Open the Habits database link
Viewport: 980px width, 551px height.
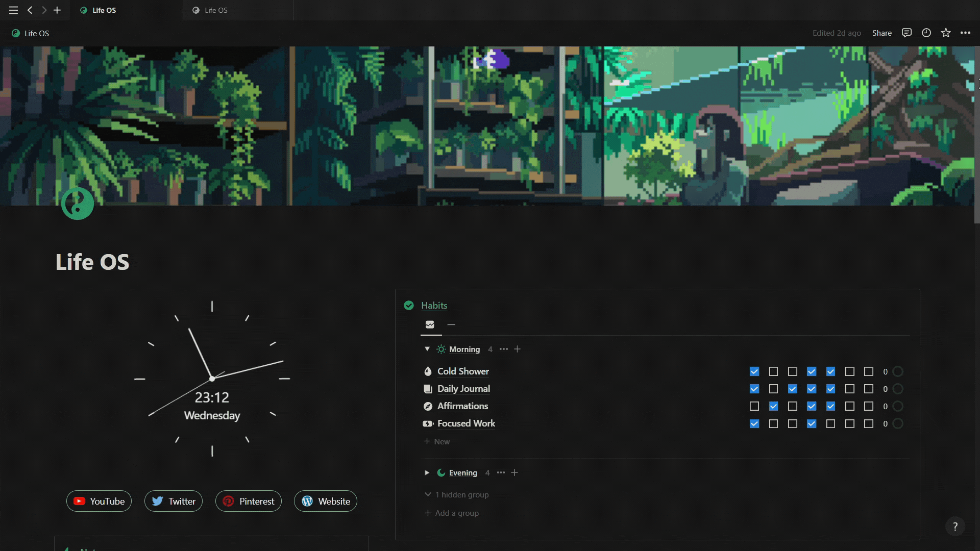[x=434, y=306]
